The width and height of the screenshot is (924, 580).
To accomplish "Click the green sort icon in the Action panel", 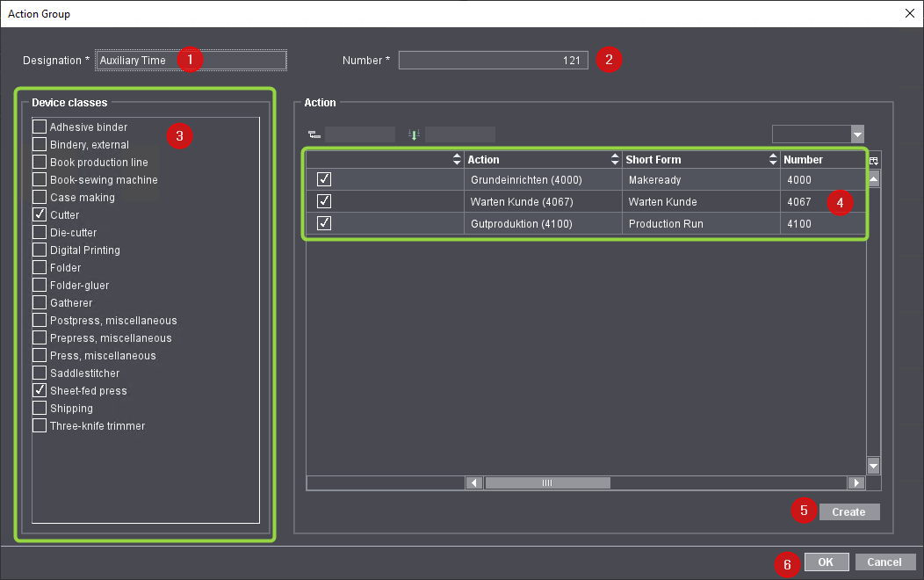I will click(x=413, y=134).
